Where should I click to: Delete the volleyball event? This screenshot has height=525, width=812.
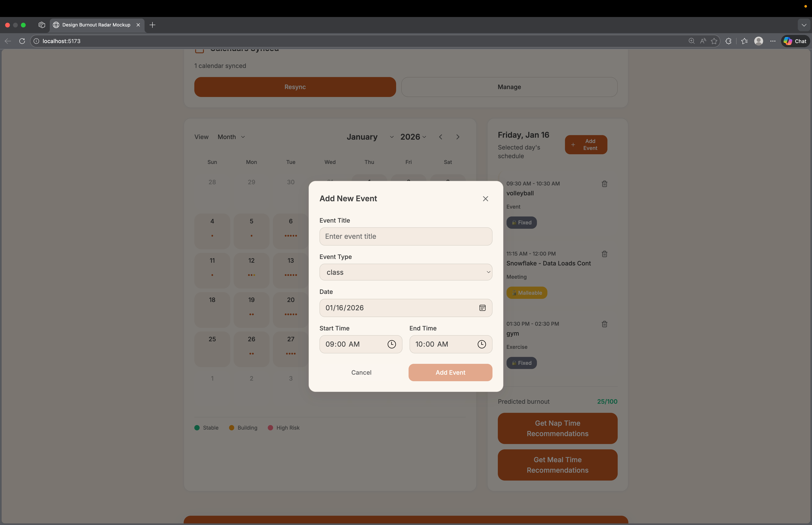pos(604,184)
